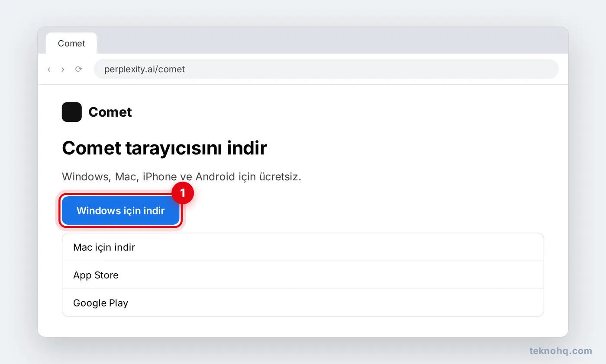Click the Windows için indir button

[121, 211]
